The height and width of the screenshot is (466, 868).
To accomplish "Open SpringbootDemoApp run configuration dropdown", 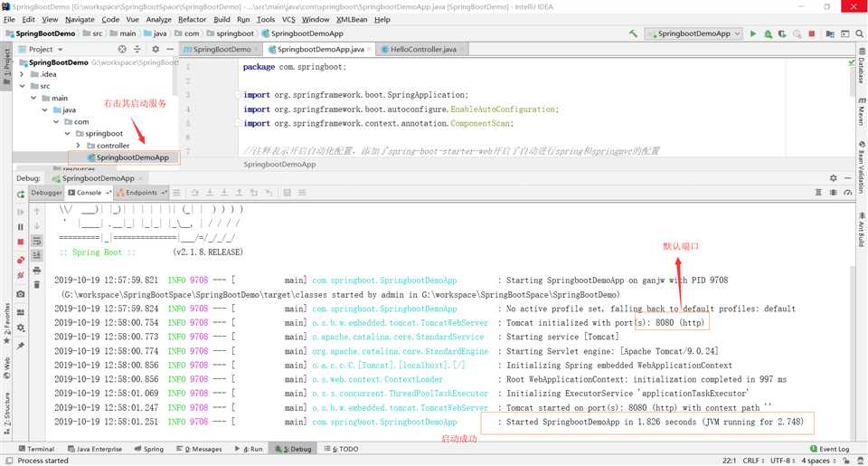I will (693, 33).
